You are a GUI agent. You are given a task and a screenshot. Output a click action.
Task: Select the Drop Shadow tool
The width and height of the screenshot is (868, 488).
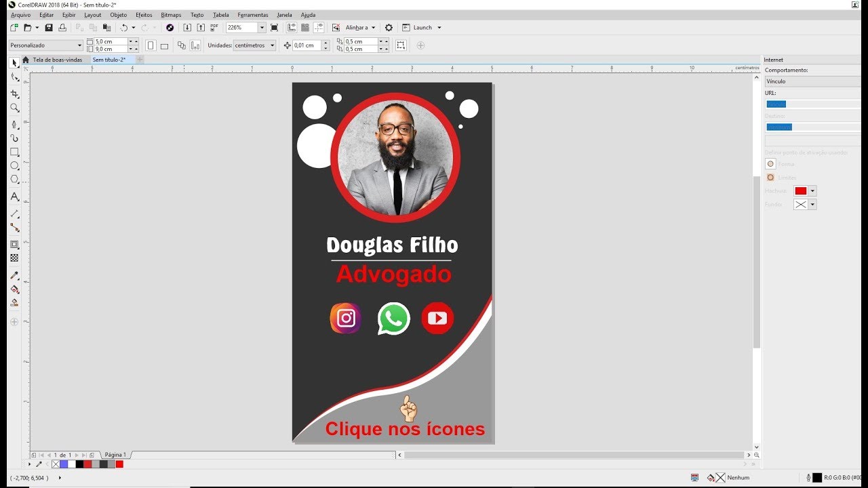[14, 244]
